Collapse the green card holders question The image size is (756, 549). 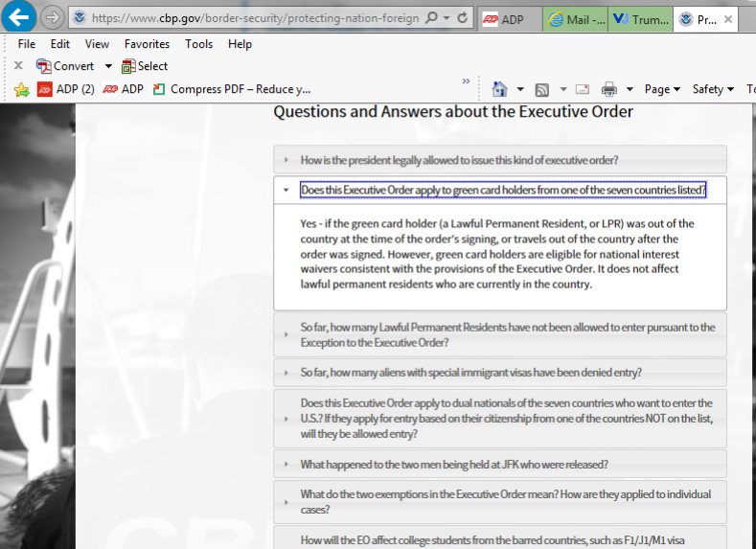point(502,190)
